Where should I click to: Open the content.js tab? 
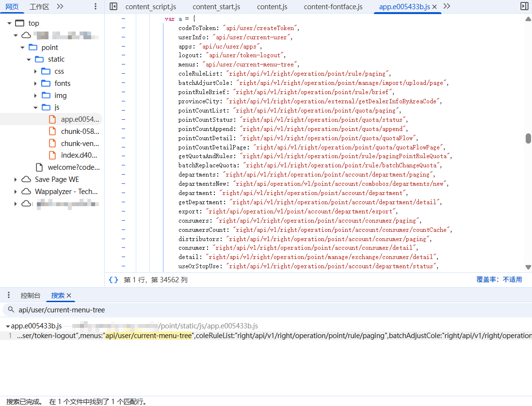tap(272, 7)
